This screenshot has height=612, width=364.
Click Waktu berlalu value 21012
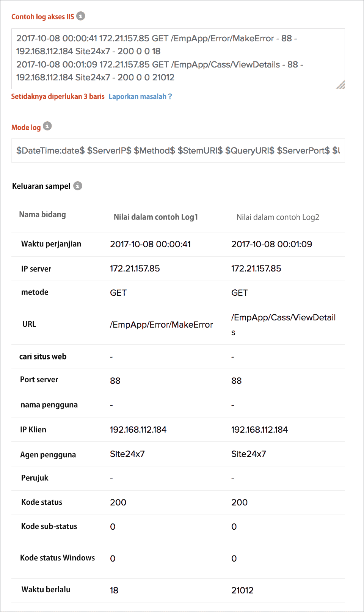pyautogui.click(x=242, y=590)
